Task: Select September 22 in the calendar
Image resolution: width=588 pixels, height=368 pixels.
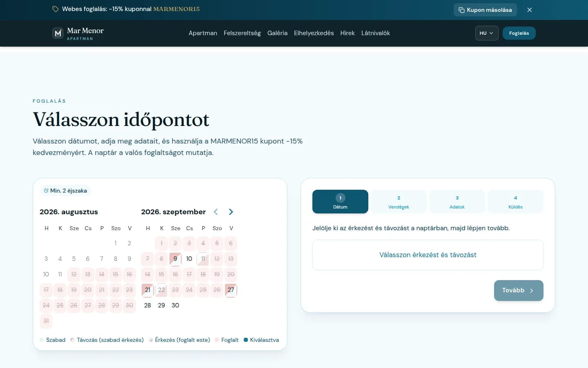Action: click(161, 290)
